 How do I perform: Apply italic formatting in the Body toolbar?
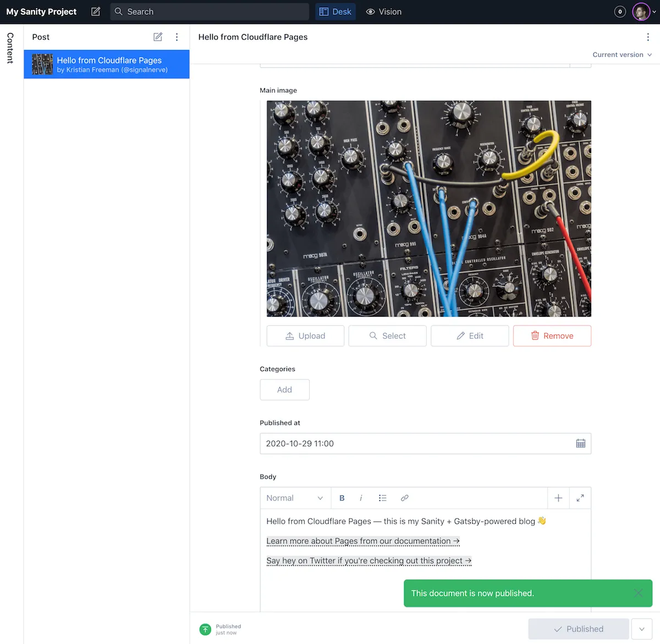click(x=361, y=498)
